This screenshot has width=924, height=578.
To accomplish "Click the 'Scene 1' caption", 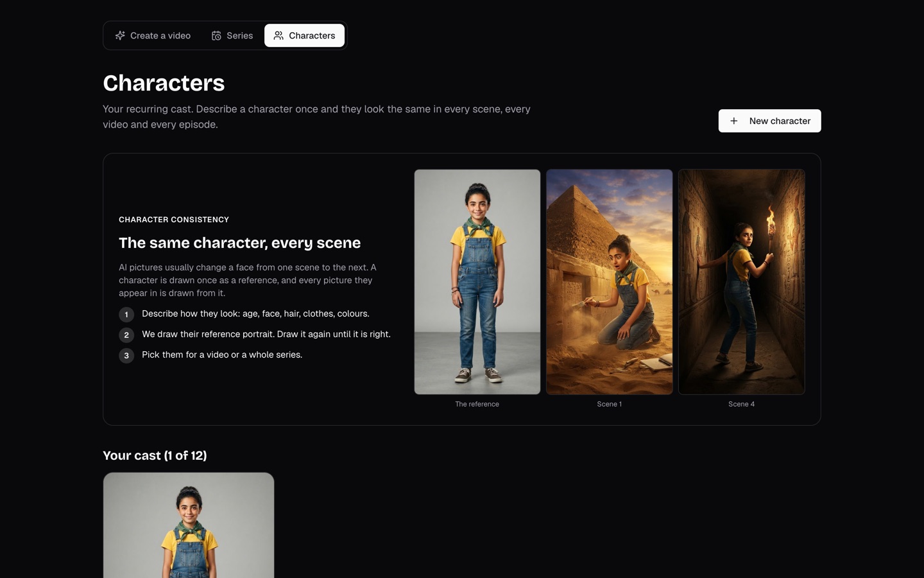I will point(610,404).
